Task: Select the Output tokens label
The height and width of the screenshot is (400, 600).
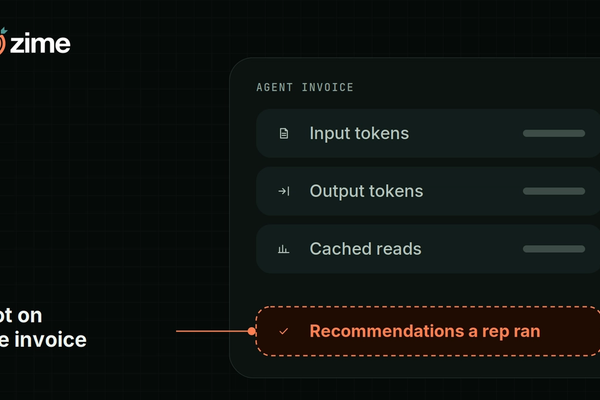Action: tap(366, 191)
